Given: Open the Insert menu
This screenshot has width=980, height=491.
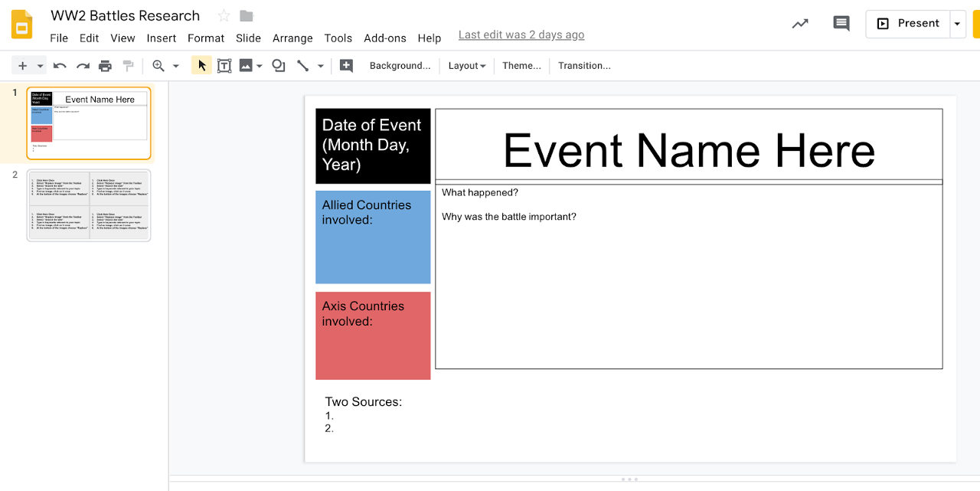Looking at the screenshot, I should pyautogui.click(x=162, y=38).
